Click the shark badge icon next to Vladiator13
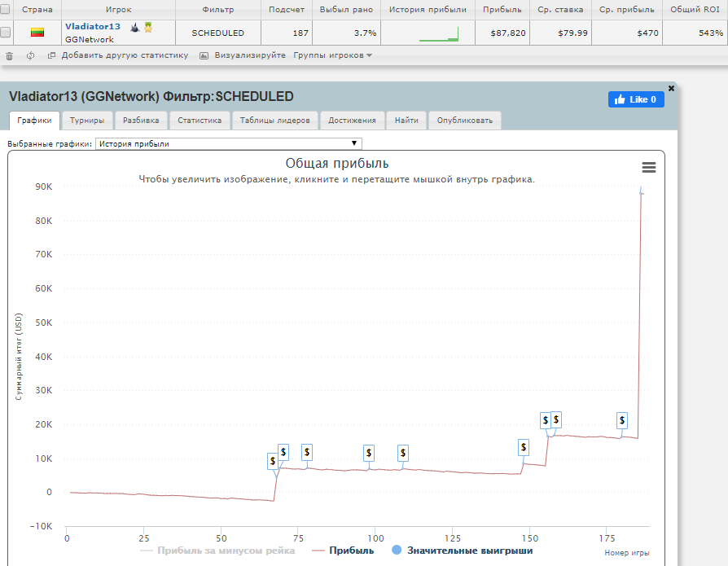728x566 pixels. point(135,27)
